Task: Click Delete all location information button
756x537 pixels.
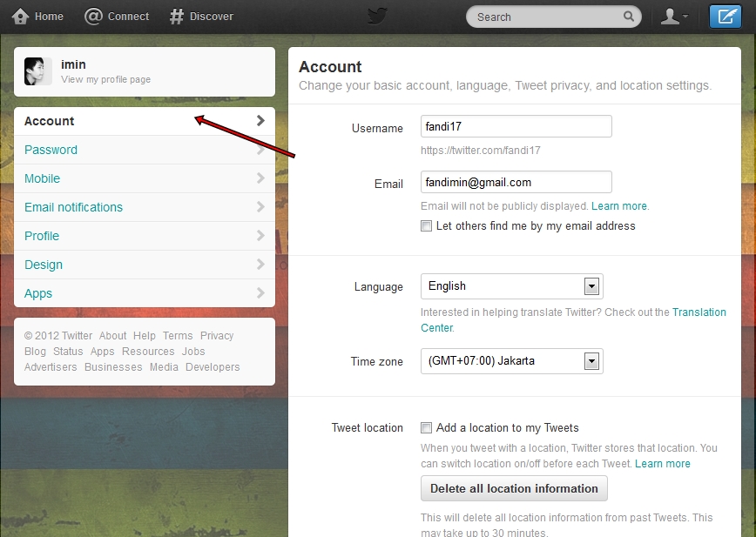Action: [x=514, y=488]
